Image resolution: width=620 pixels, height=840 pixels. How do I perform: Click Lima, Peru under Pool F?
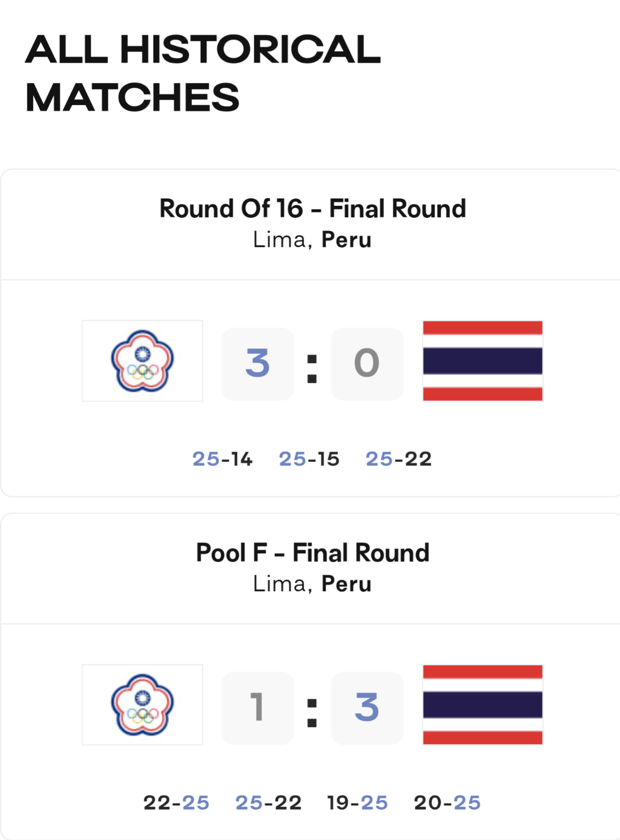coord(313,584)
